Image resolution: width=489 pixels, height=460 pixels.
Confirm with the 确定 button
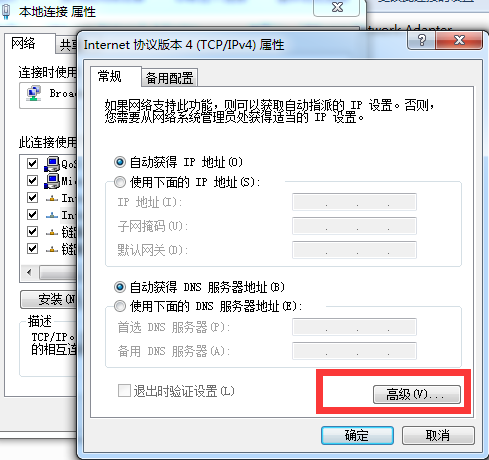click(x=357, y=435)
